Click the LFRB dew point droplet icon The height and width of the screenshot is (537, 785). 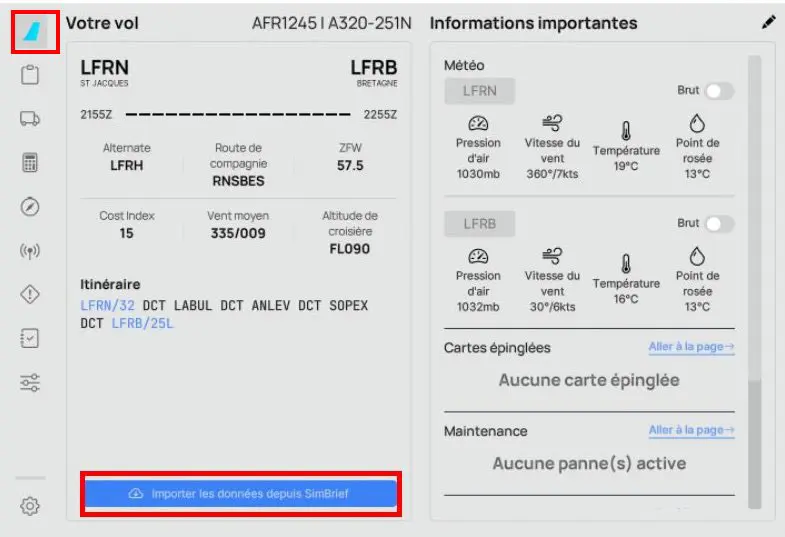697,256
